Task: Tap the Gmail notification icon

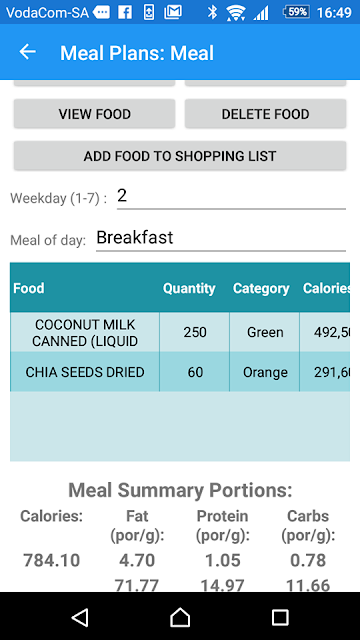Action: point(173,12)
